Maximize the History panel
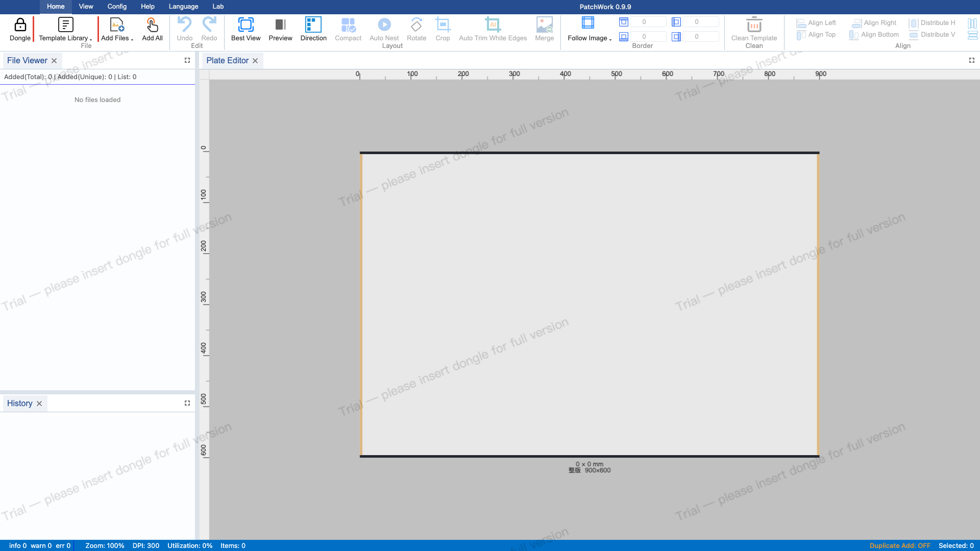980x551 pixels. pyautogui.click(x=187, y=403)
